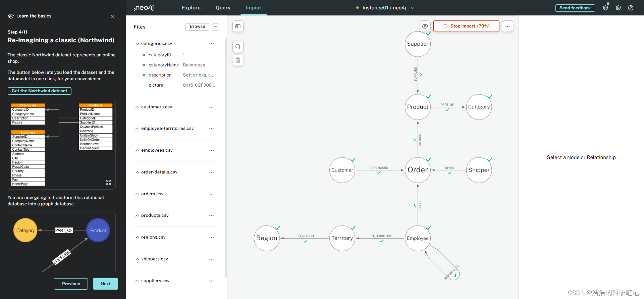This screenshot has height=299, width=644.
Task: Switch to Query tab
Action: pyautogui.click(x=223, y=8)
